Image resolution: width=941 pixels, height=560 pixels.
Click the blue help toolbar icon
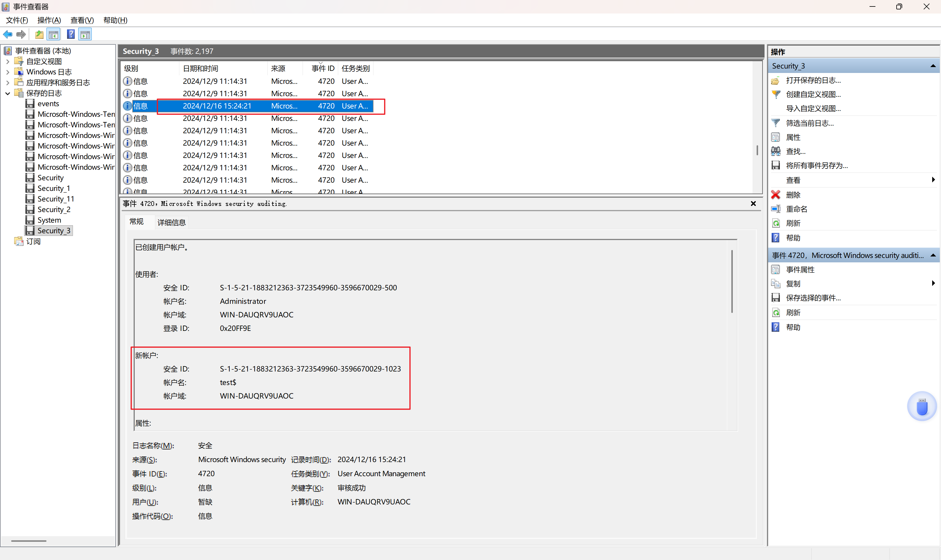(x=71, y=35)
